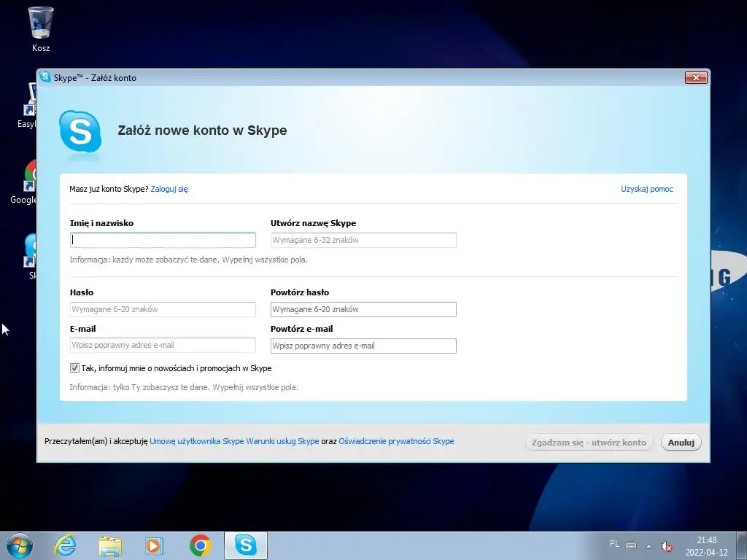747x560 pixels.
Task: Open Windows Media Player on the taskbar
Action: click(155, 545)
